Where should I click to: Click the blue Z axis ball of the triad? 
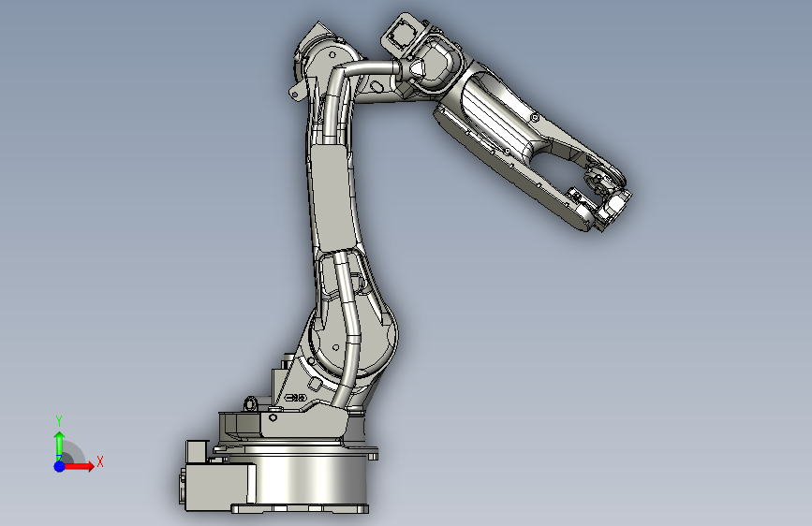59,466
